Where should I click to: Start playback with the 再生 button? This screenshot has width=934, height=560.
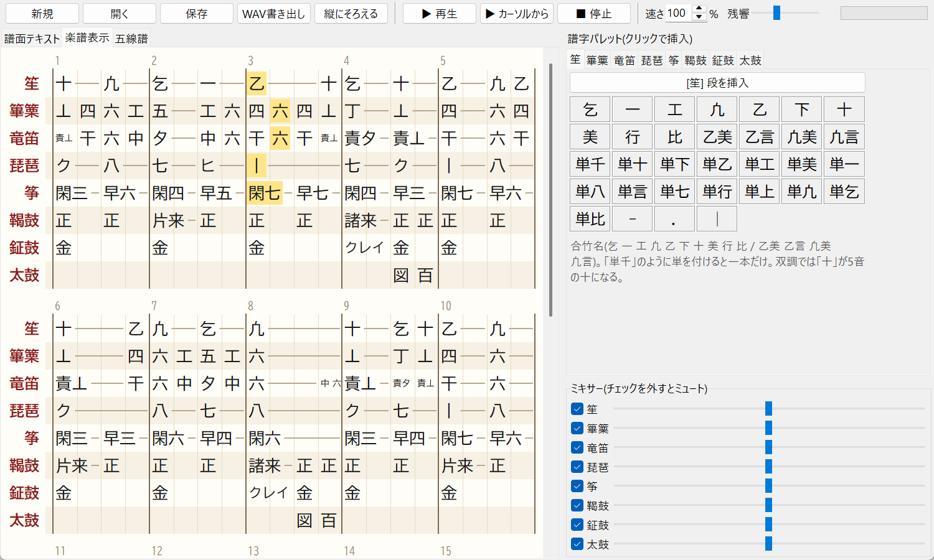[x=440, y=14]
